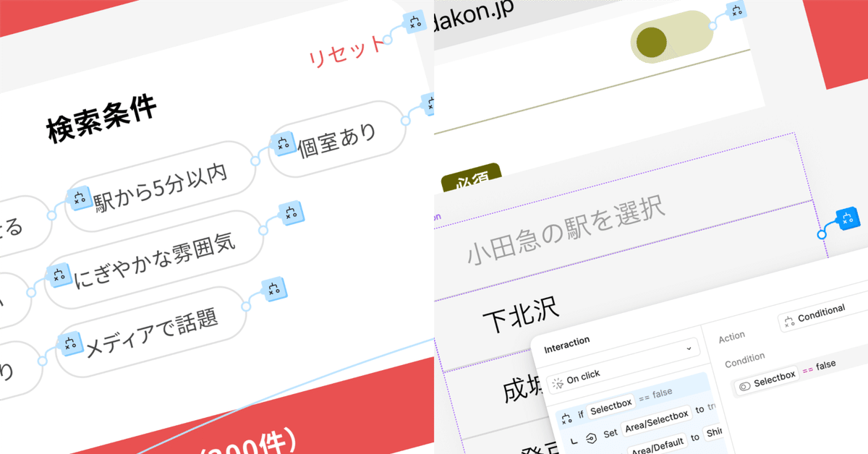Click the conditional badge near dakon.jp at top right
The width and height of the screenshot is (868, 454).
pyautogui.click(x=736, y=11)
